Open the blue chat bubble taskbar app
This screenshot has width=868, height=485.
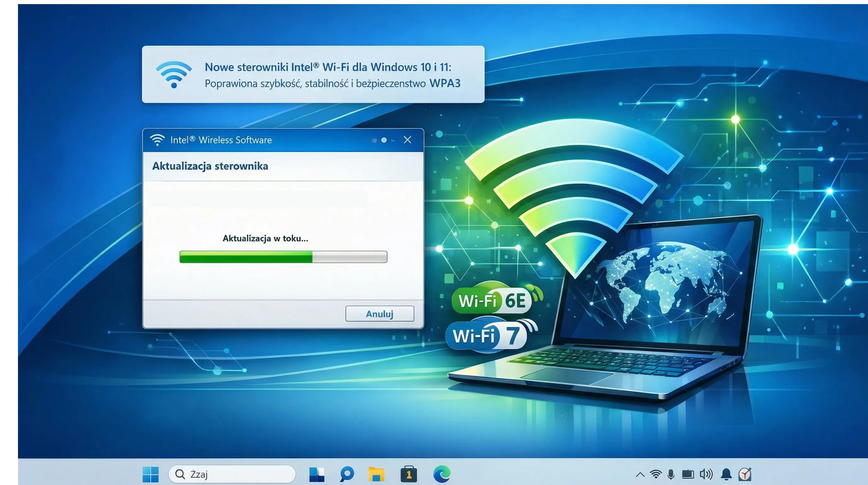point(347,474)
